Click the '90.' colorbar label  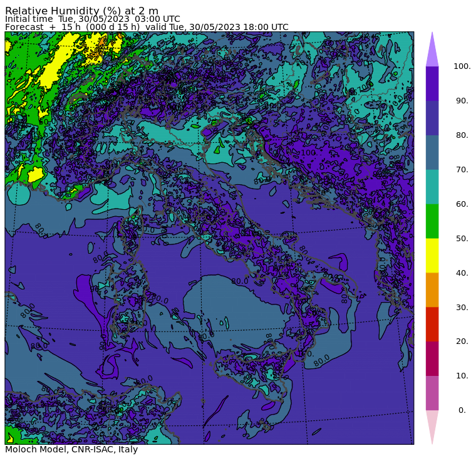(462, 101)
